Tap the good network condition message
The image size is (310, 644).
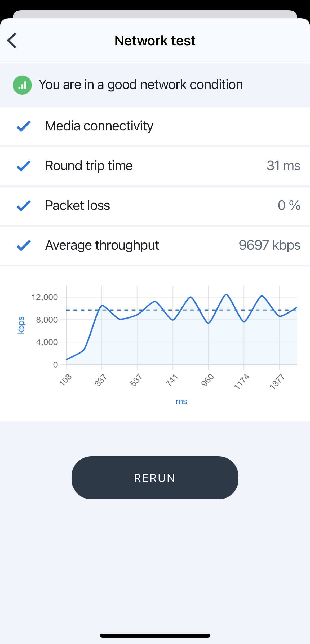click(141, 85)
